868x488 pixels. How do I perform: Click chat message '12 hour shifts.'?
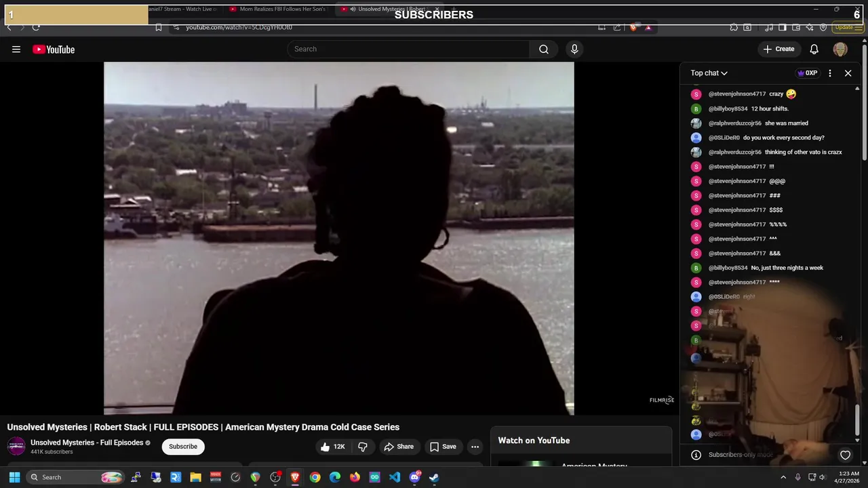click(x=770, y=108)
